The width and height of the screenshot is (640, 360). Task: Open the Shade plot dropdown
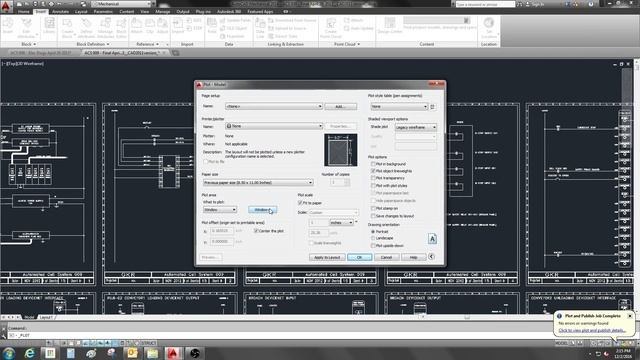(416, 127)
